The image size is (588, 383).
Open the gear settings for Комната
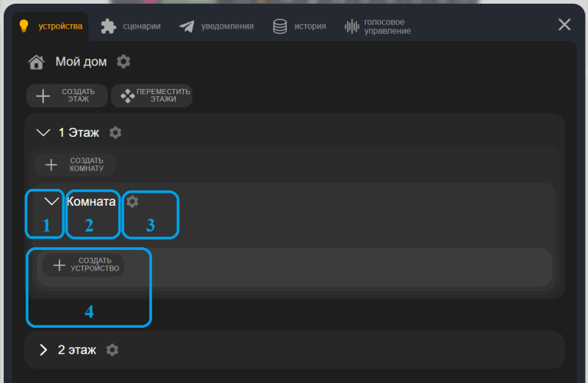tap(132, 201)
